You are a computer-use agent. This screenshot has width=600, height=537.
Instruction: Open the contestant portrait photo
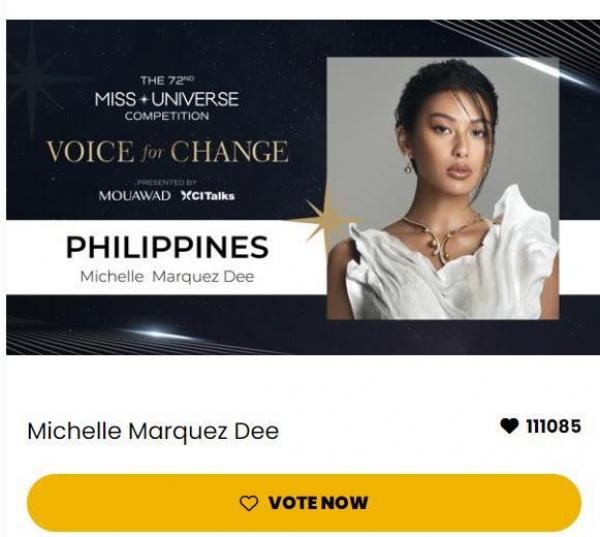click(x=443, y=188)
